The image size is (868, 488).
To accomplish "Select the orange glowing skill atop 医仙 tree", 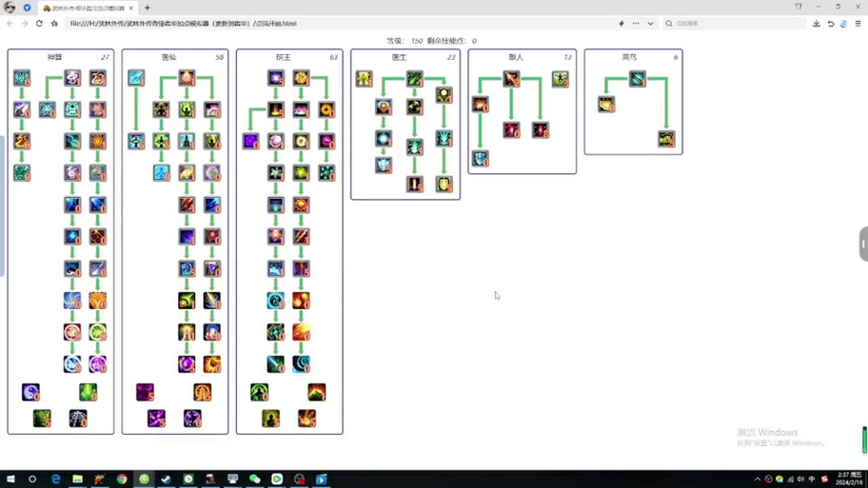I will tap(187, 77).
